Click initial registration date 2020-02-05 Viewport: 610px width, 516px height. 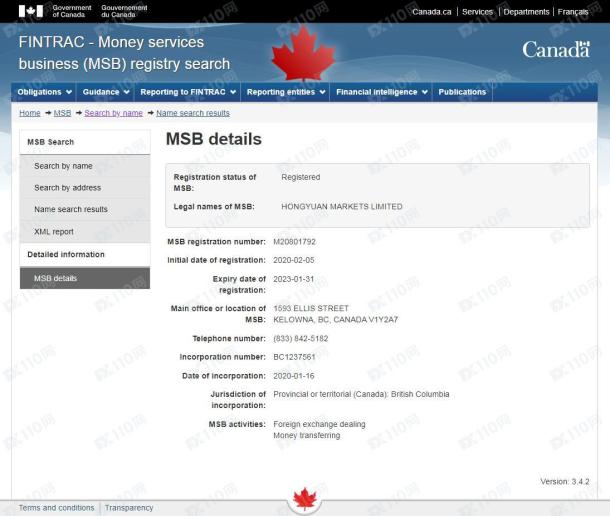coord(294,260)
